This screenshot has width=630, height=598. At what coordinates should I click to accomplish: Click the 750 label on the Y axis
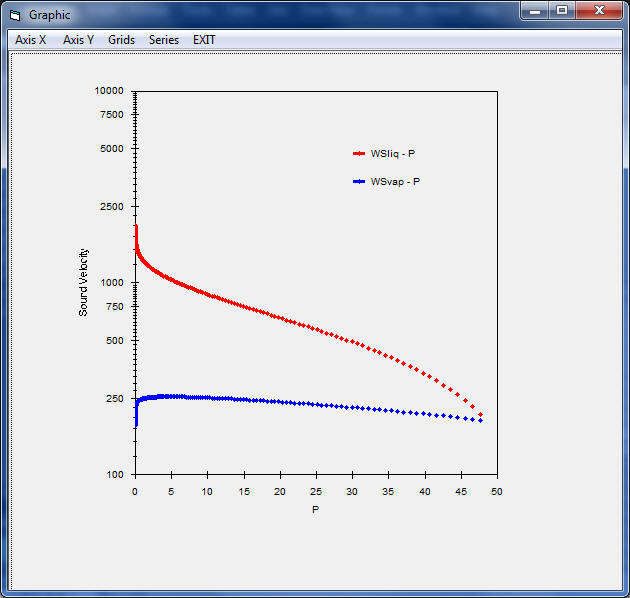click(x=115, y=306)
